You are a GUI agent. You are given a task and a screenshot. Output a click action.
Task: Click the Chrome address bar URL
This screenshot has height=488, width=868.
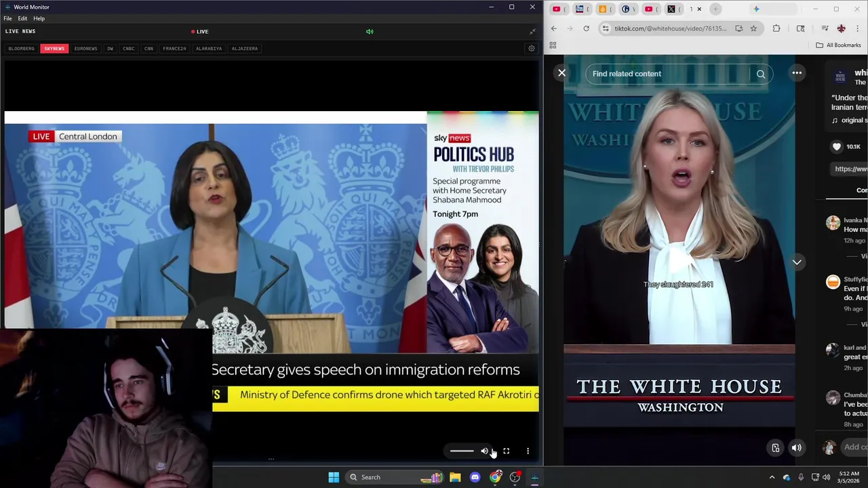(670, 28)
